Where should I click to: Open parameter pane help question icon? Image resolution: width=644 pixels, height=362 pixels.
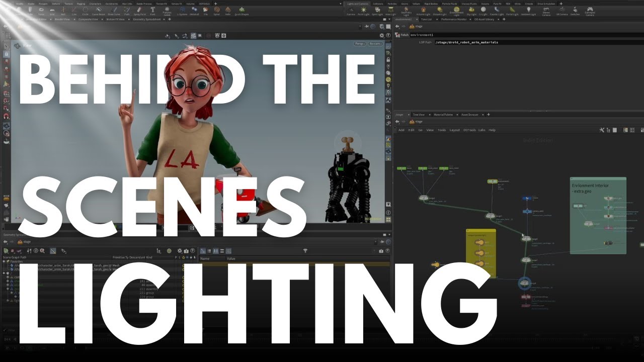(388, 36)
